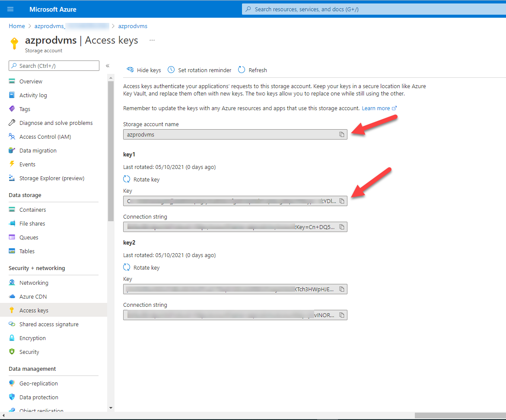Click the horizontal scrollbar left arrow
Screen dimensions: 506x420
(x=3, y=415)
